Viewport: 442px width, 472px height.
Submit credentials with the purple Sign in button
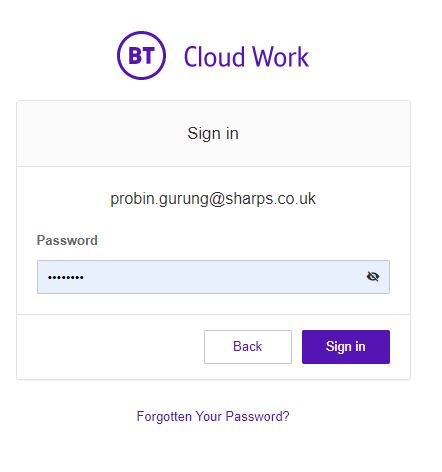346,347
